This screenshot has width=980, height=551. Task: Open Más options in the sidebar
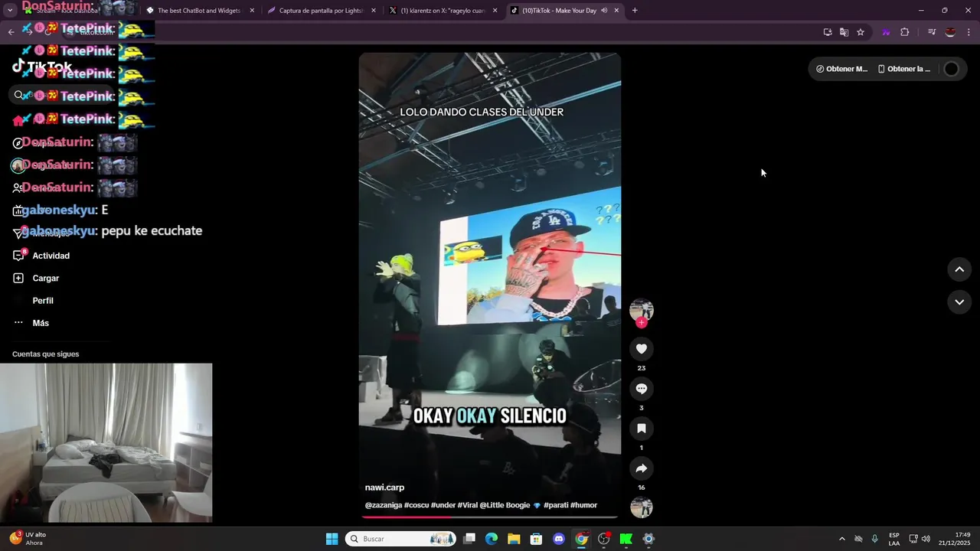(x=41, y=323)
